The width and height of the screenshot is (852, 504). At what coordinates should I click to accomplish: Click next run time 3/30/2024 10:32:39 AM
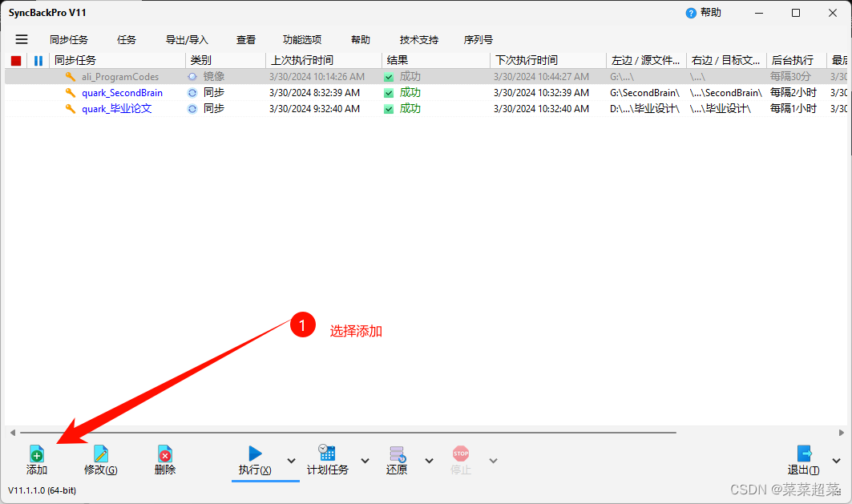tap(541, 93)
